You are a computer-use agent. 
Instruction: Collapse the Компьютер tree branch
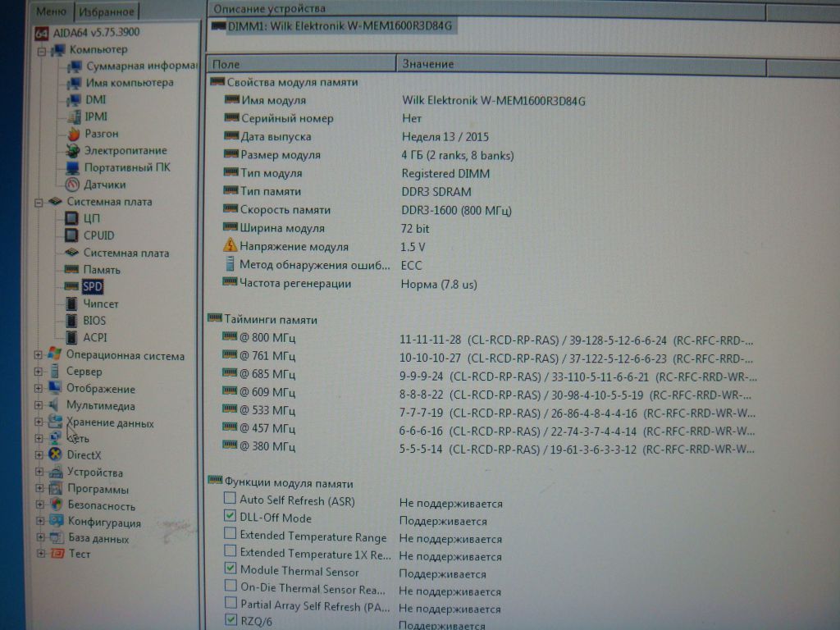point(41,52)
